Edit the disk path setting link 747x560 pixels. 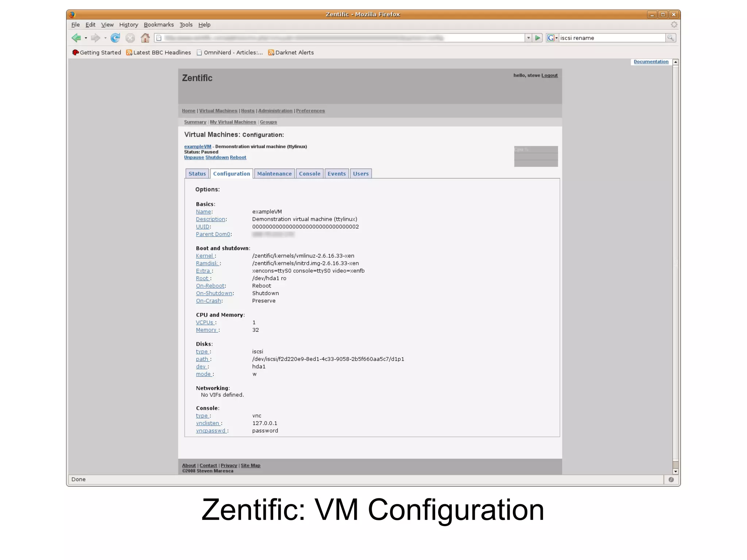202,359
